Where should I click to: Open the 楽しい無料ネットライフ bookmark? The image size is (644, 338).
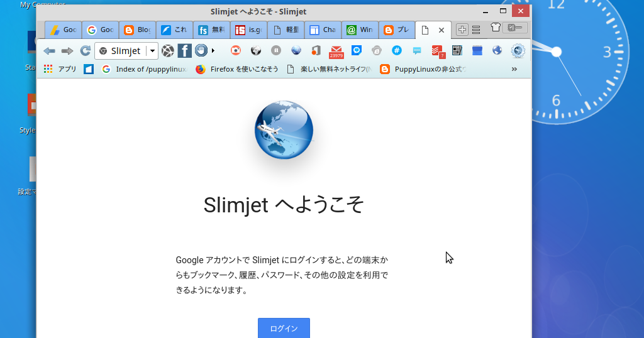click(329, 69)
